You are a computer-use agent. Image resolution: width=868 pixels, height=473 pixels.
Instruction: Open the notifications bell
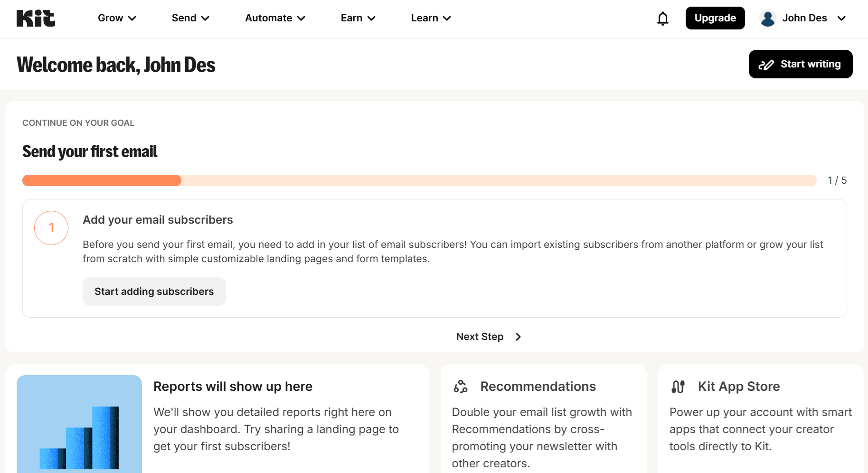coord(662,18)
